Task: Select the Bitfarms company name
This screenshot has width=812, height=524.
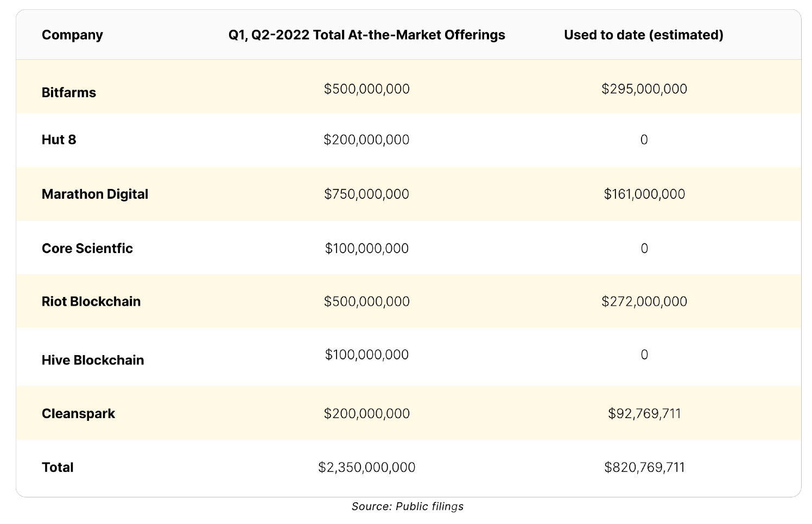Action: (69, 92)
